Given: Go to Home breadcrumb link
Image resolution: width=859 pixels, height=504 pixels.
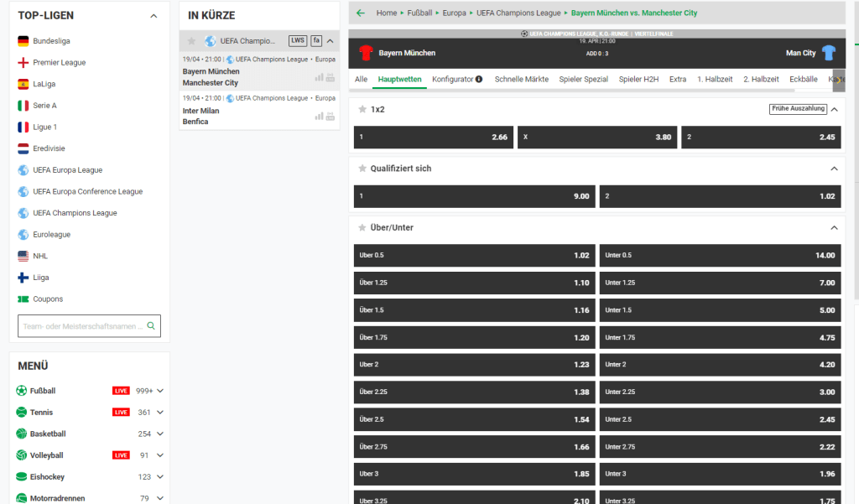Looking at the screenshot, I should (386, 13).
